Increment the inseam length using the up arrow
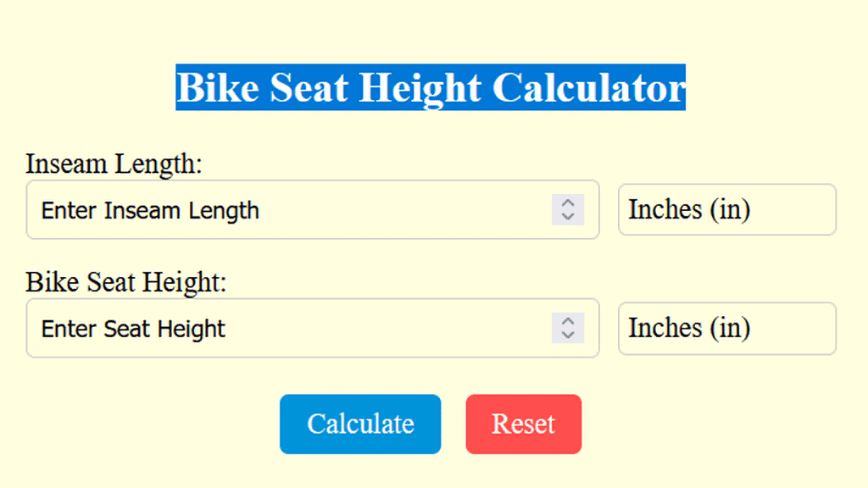Image resolution: width=868 pixels, height=488 pixels. pyautogui.click(x=568, y=204)
